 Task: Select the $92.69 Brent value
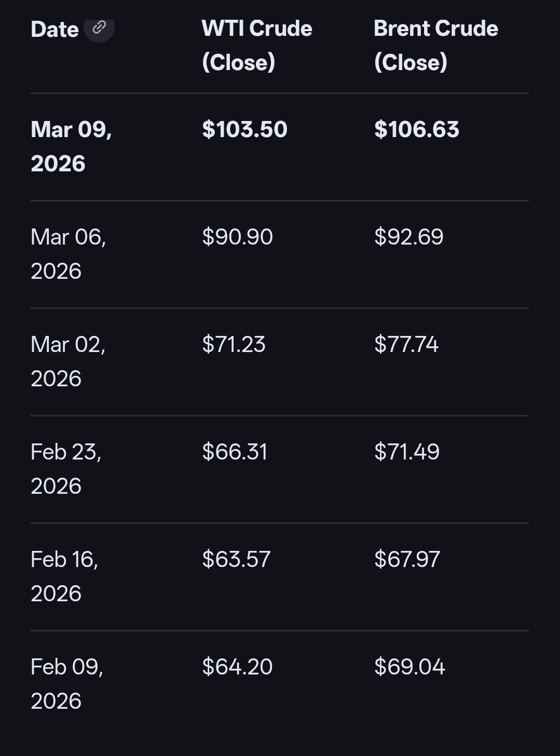(408, 237)
